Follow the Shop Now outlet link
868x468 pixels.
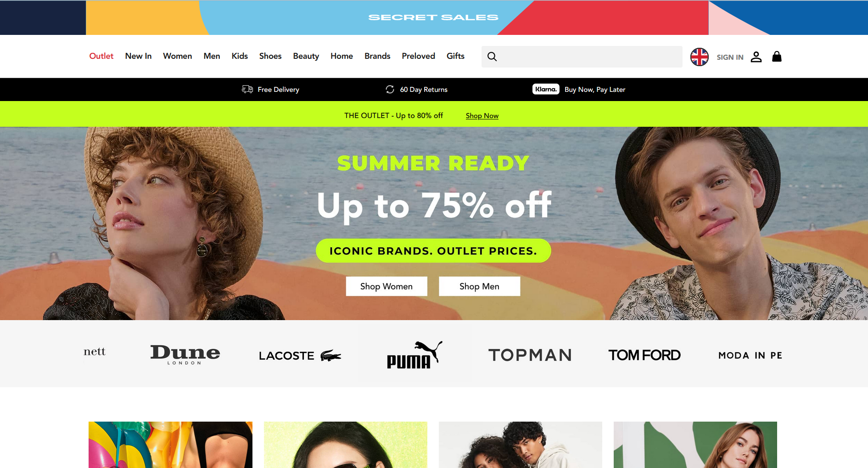click(482, 116)
